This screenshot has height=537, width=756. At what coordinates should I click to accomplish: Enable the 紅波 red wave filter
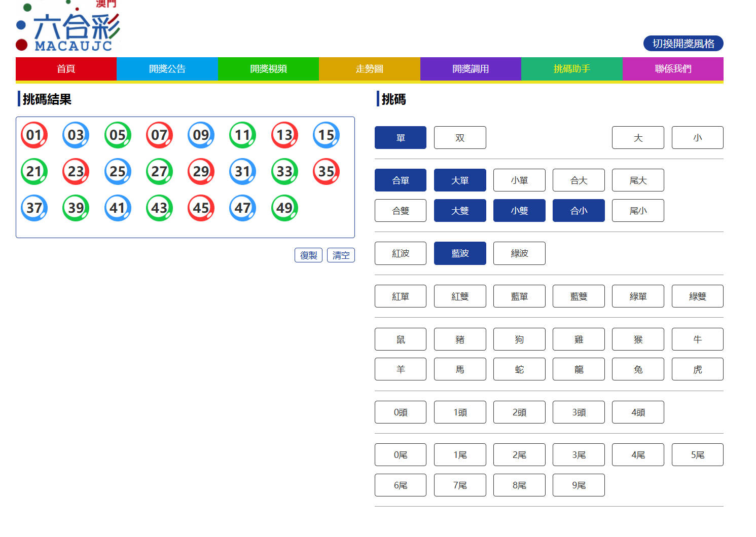(400, 253)
